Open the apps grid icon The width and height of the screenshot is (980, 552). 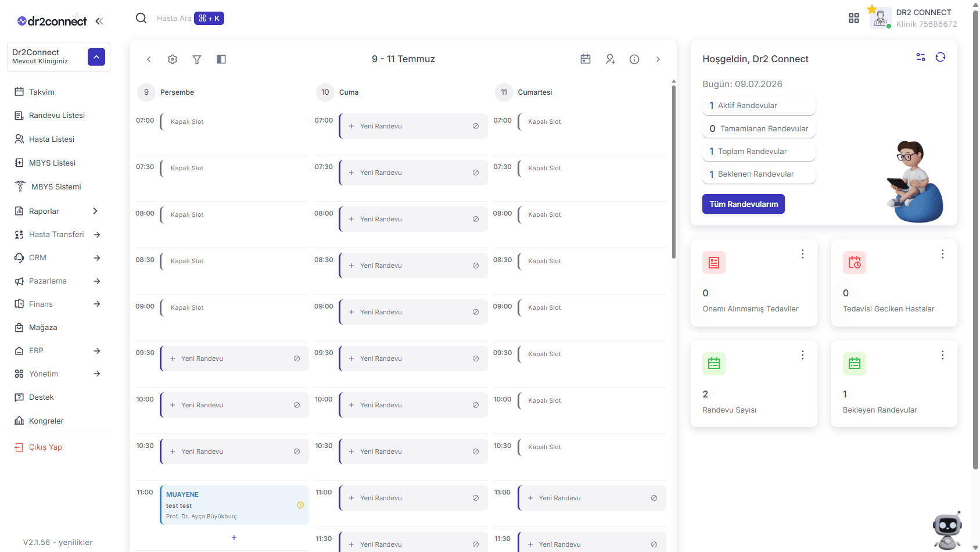pyautogui.click(x=854, y=19)
